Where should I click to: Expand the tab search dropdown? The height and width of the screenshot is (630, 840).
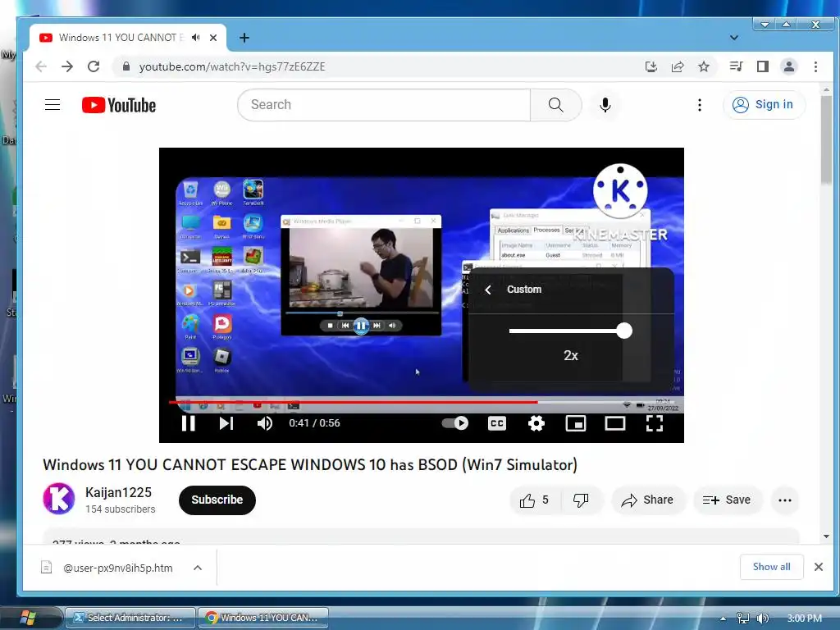click(x=734, y=38)
